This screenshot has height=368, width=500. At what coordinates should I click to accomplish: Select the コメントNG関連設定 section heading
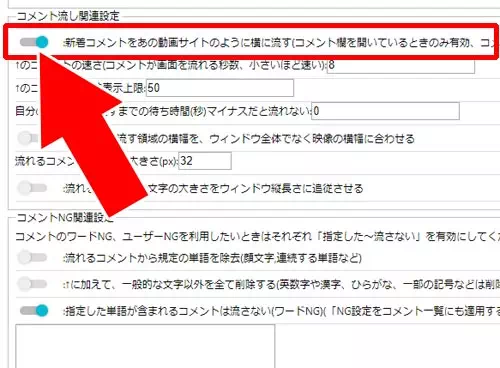click(x=65, y=218)
